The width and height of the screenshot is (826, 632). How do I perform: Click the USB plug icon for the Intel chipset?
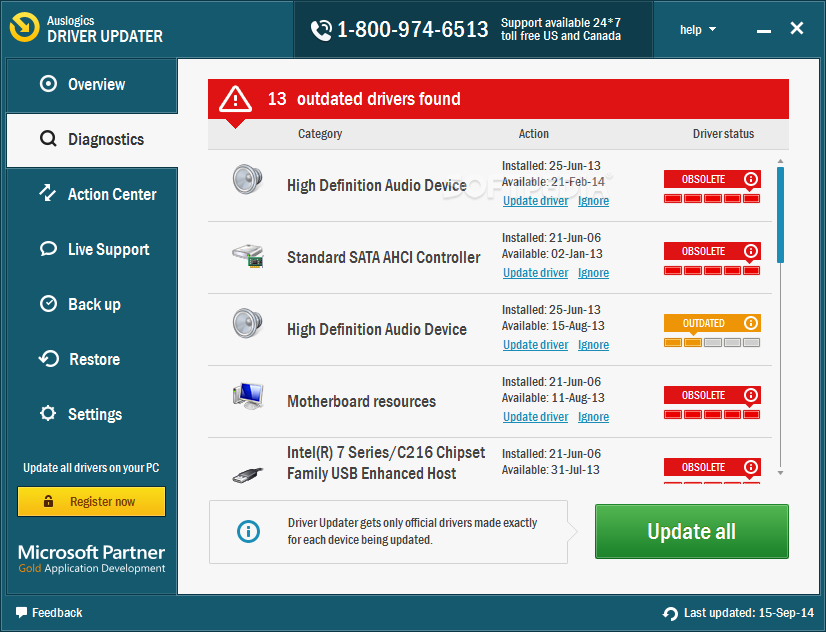(248, 475)
